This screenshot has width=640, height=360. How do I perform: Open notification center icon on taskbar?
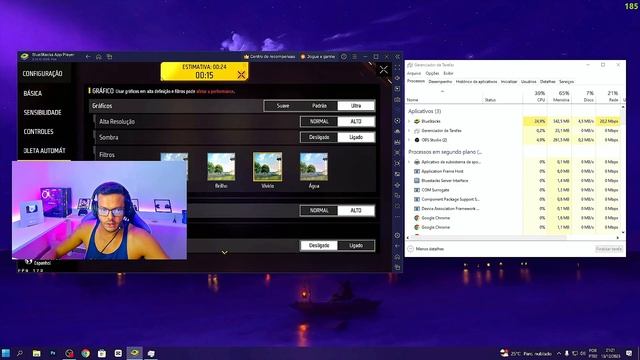(629, 353)
